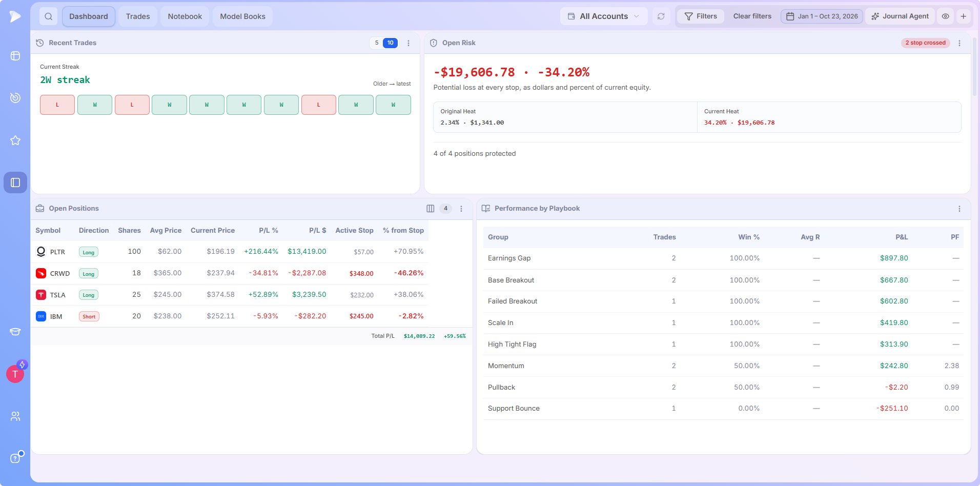Show 5 recent trades option
The width and height of the screenshot is (980, 486).
pos(377,43)
